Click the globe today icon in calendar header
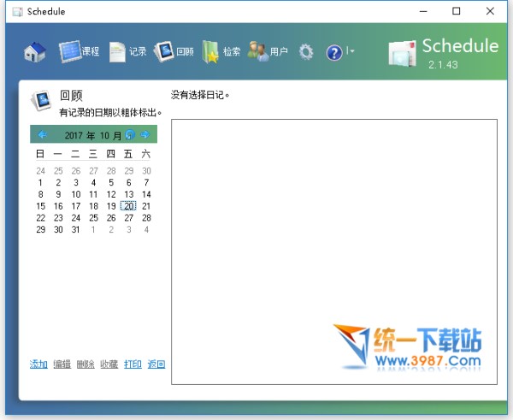Screen dimensions: 513x420 (130, 135)
